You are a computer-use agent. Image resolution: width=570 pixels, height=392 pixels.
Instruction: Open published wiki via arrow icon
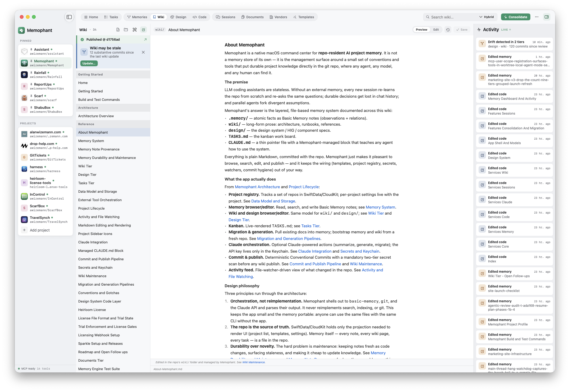tap(145, 40)
